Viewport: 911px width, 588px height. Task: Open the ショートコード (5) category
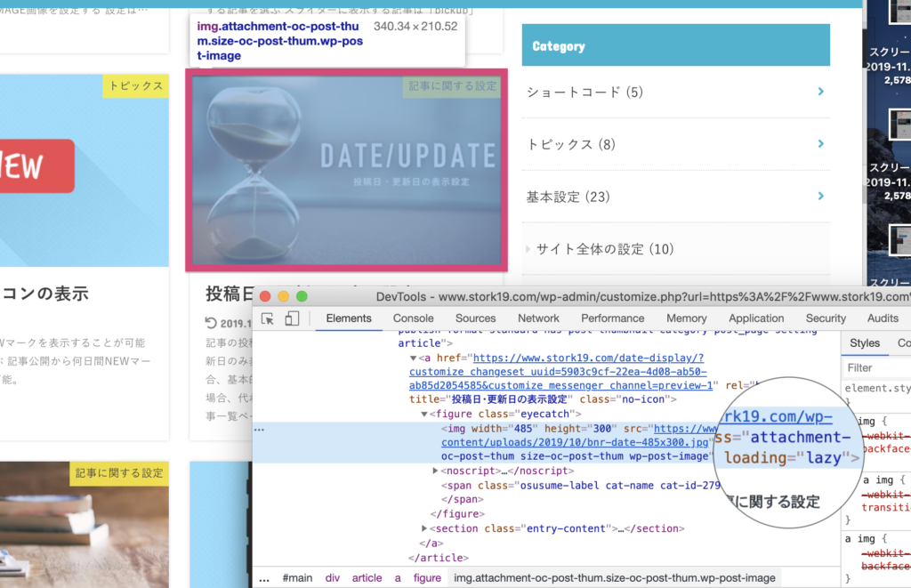[584, 92]
